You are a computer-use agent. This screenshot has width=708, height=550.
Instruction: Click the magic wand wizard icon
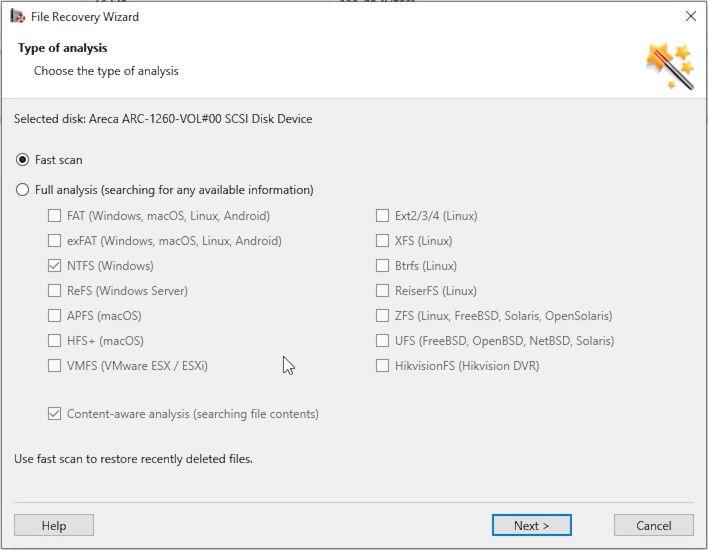click(x=670, y=66)
